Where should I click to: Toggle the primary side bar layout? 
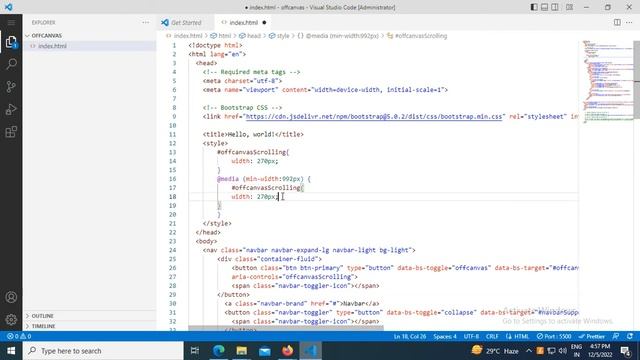[533, 7]
